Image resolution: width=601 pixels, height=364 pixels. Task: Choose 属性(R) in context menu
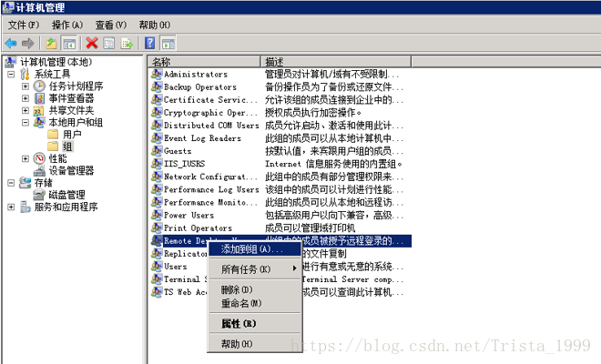254,323
